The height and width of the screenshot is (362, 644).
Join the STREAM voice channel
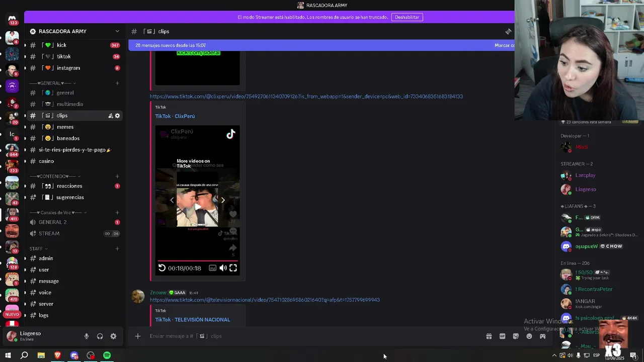[74, 233]
